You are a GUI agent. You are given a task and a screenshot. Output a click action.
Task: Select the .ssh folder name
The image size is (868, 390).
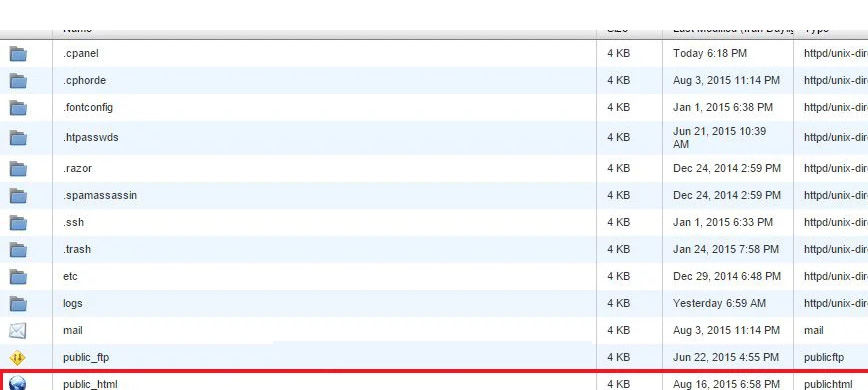pyautogui.click(x=73, y=222)
